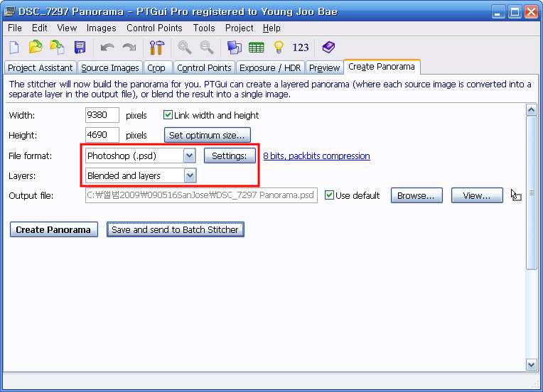The image size is (543, 392).
Task: Minimize the PTGui window
Action: click(498, 12)
